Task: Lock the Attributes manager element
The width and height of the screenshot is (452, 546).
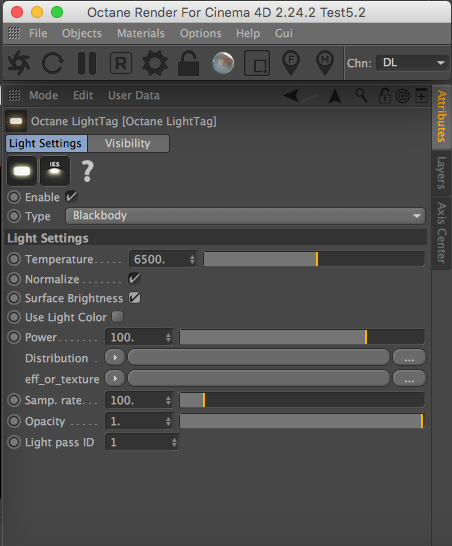Action: coord(384,96)
